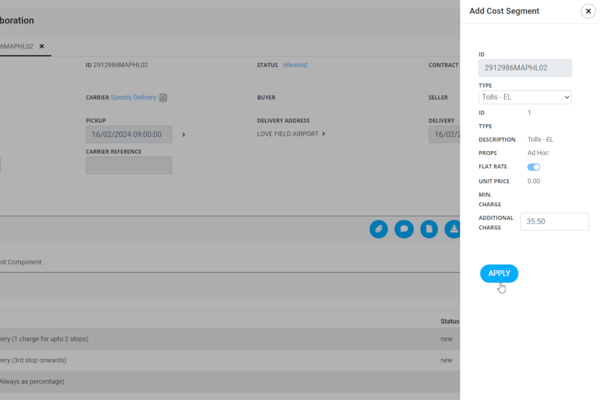The image size is (600, 400).
Task: Click the released status link
Action: point(295,65)
